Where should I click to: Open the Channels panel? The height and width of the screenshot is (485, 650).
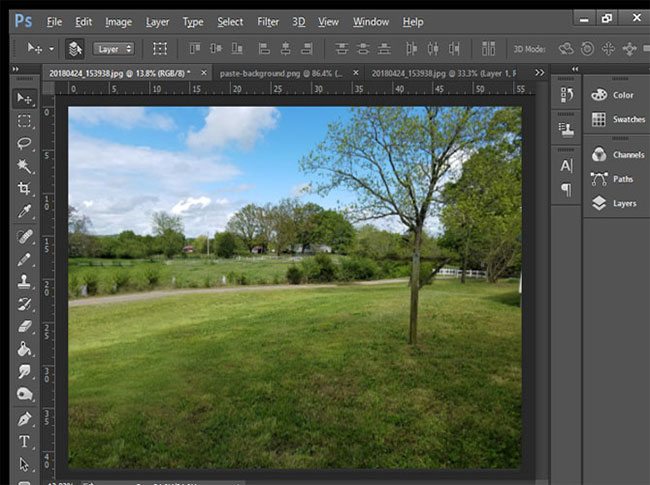click(x=627, y=155)
